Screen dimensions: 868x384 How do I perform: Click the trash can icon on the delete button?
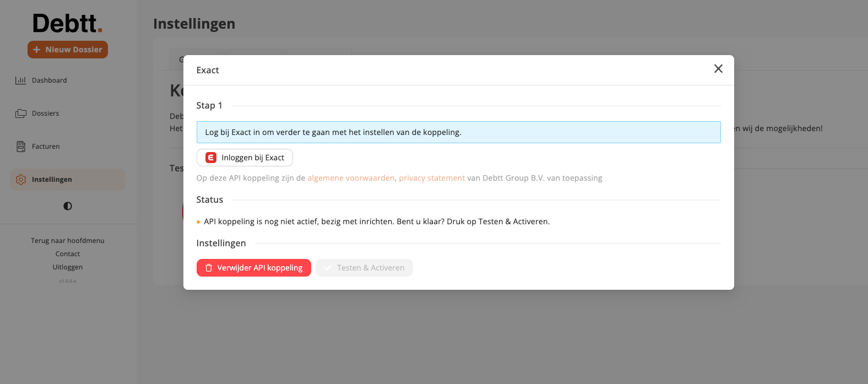[209, 268]
